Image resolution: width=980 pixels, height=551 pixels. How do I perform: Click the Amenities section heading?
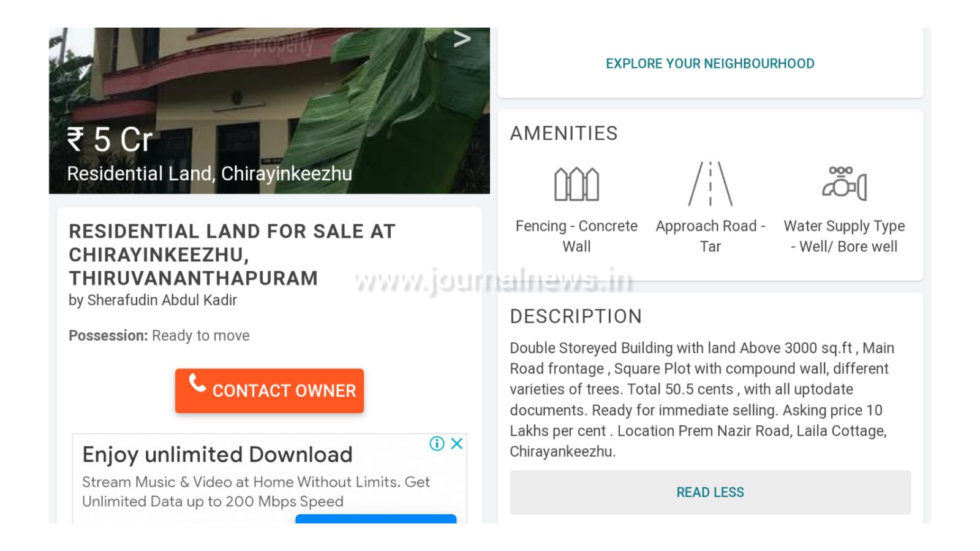coord(563,134)
